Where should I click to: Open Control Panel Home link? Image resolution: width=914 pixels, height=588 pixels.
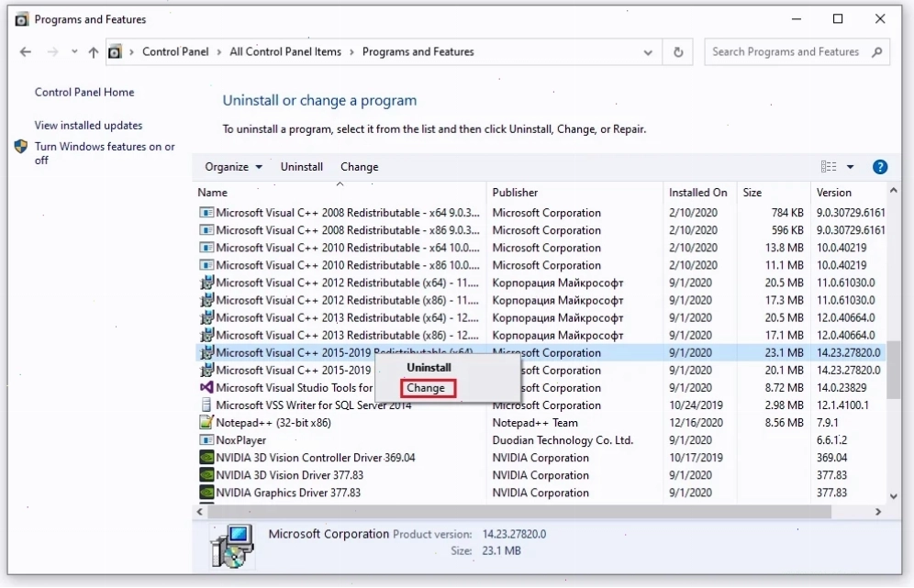pos(84,92)
